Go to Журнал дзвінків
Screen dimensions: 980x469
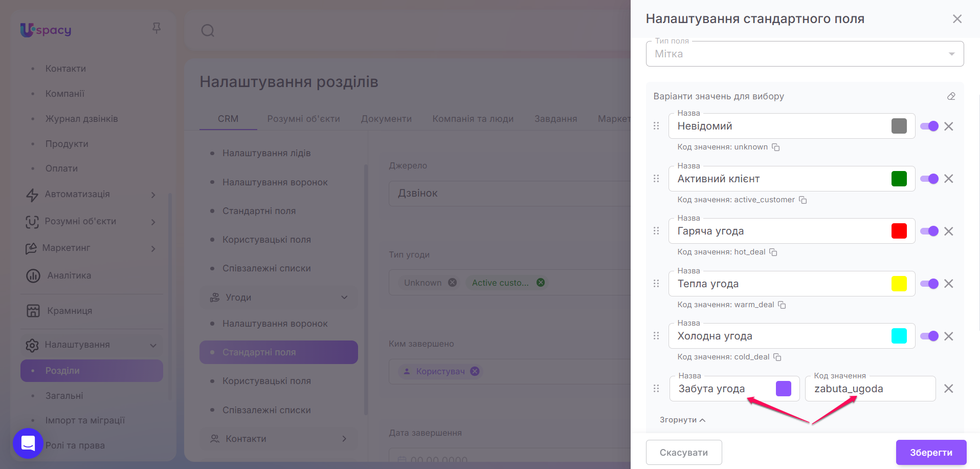tap(82, 119)
